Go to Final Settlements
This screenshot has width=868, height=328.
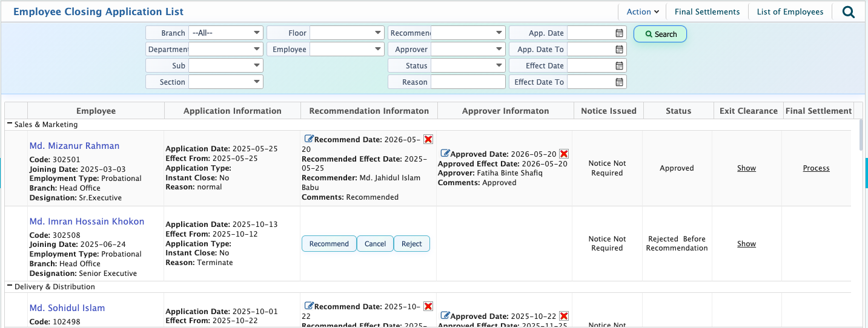pos(707,11)
